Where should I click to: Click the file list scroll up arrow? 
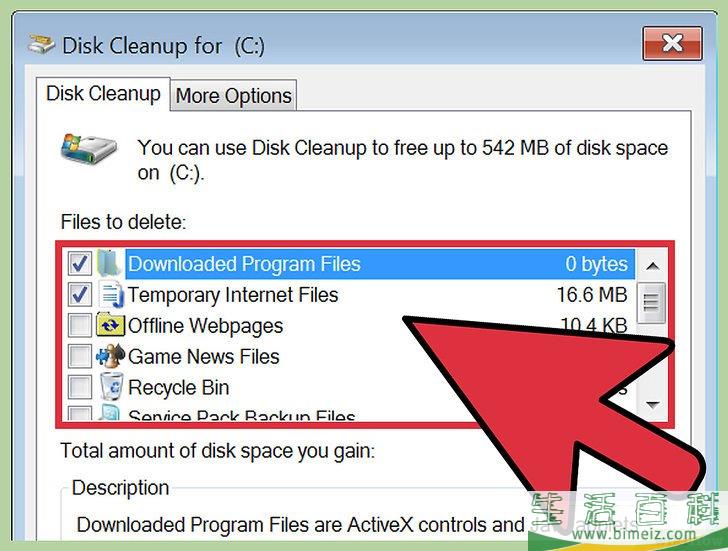point(653,266)
